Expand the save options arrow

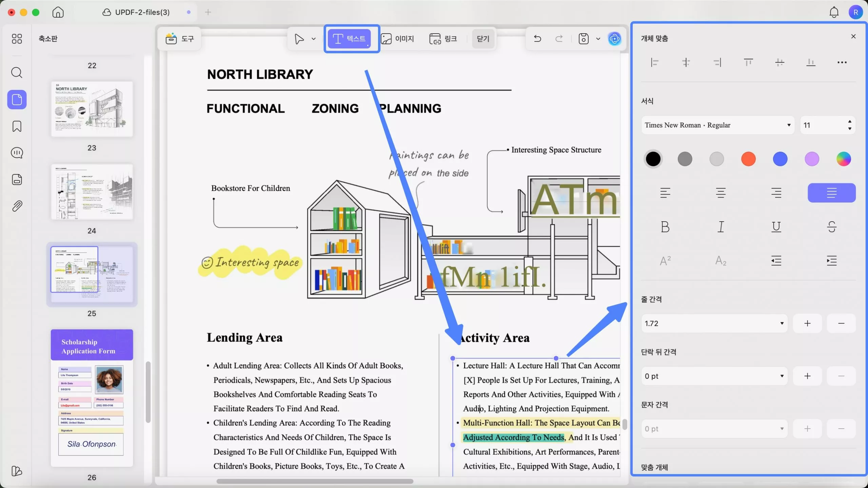point(598,38)
